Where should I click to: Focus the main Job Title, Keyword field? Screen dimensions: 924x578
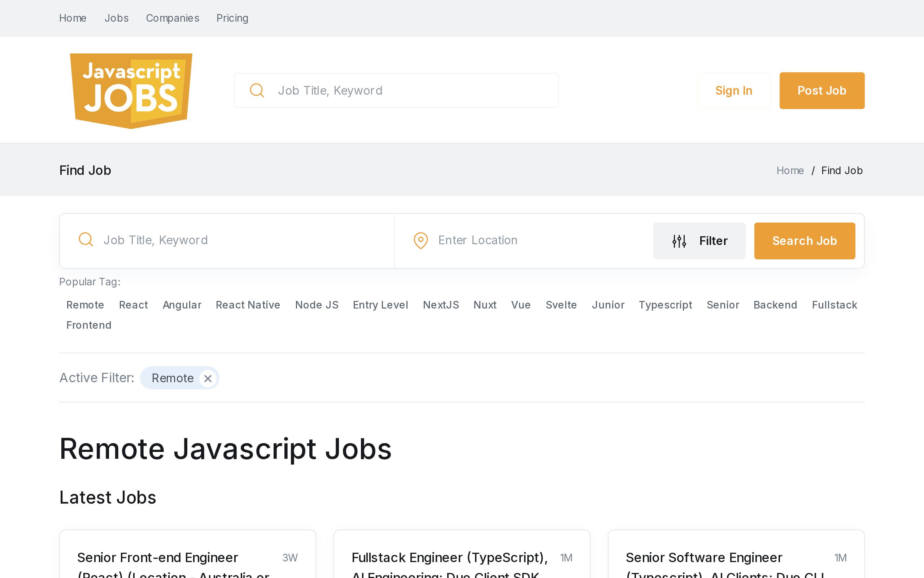(x=227, y=241)
